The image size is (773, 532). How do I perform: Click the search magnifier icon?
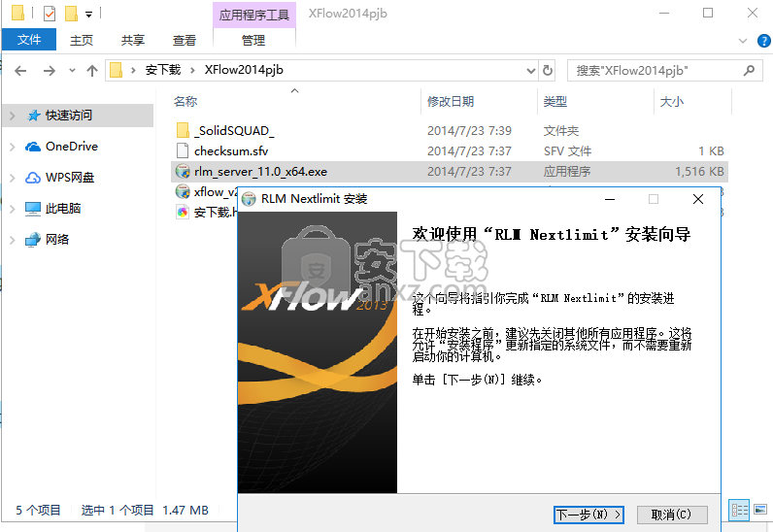point(749,71)
